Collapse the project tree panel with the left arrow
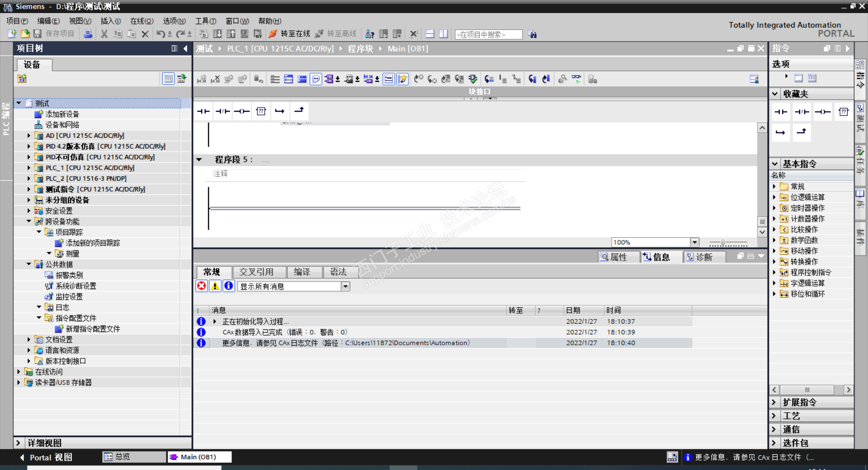The height and width of the screenshot is (470, 868). coord(185,48)
